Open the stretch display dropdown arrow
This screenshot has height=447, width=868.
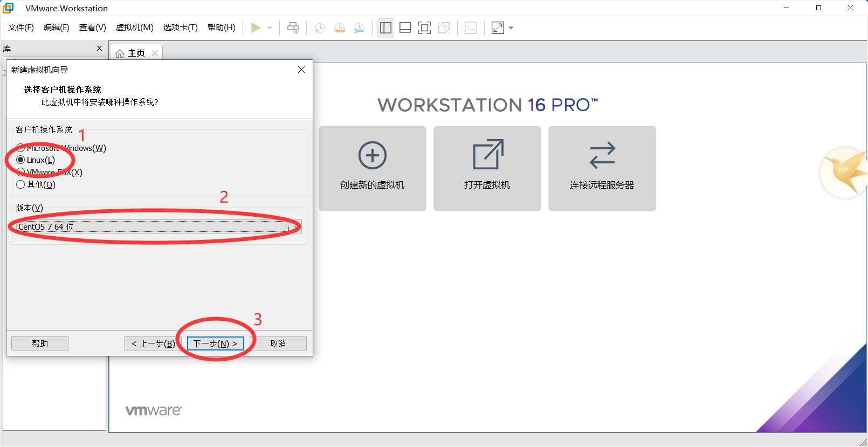tap(511, 28)
